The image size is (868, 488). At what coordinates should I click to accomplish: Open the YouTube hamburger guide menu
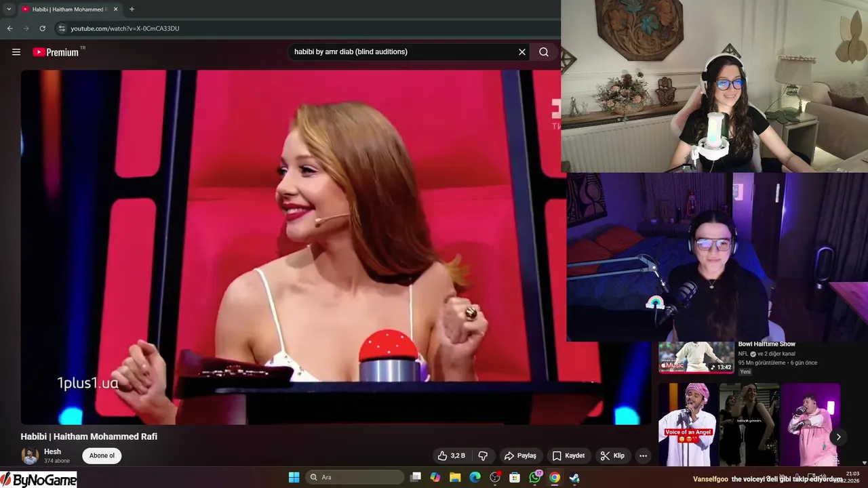[16, 52]
